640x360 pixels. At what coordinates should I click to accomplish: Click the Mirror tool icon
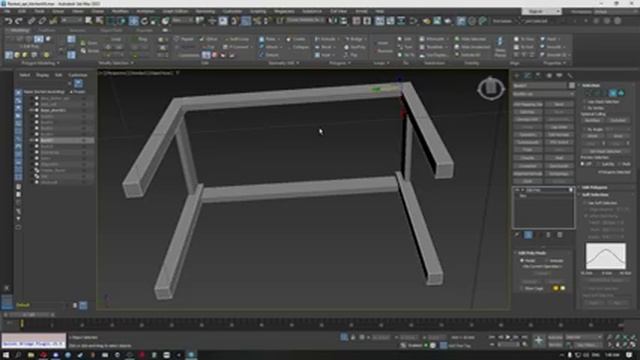333,21
